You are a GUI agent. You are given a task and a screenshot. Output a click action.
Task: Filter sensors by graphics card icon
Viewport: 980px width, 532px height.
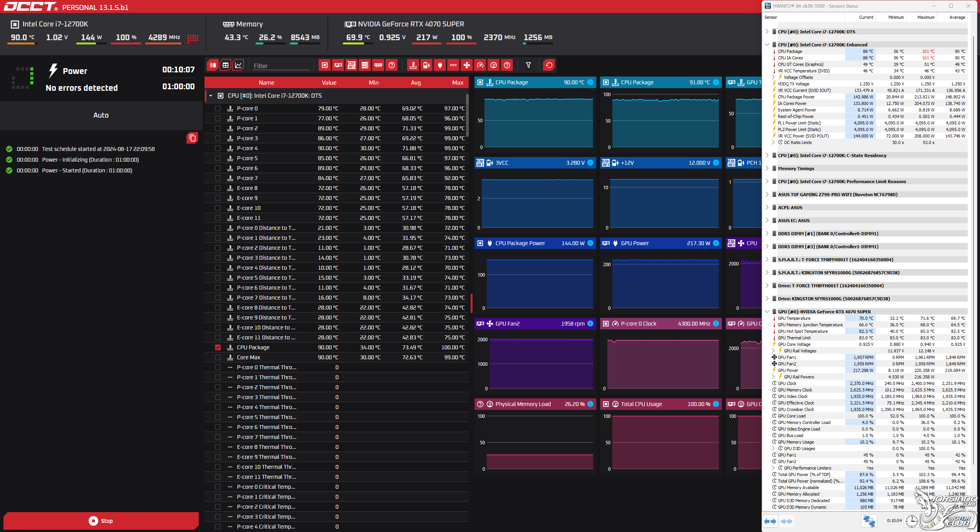click(338, 65)
